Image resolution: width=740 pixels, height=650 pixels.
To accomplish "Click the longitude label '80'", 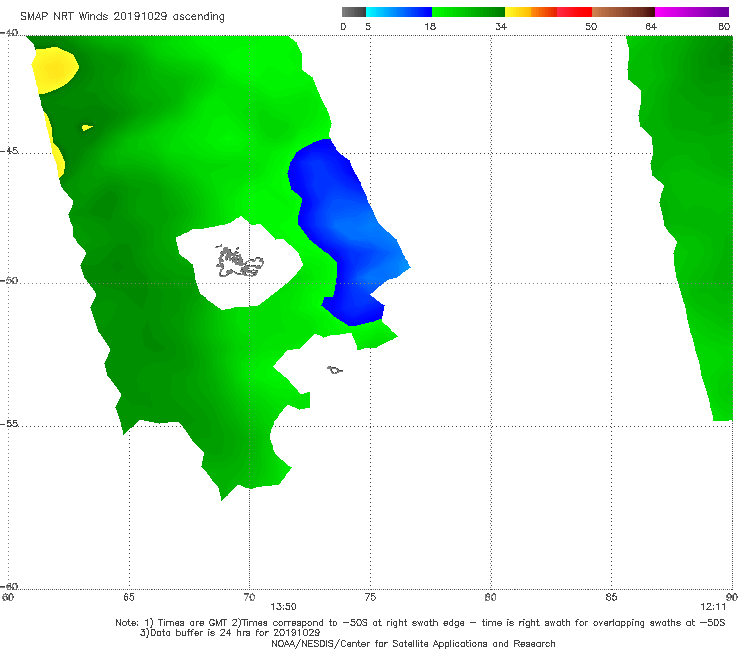I will (x=490, y=597).
